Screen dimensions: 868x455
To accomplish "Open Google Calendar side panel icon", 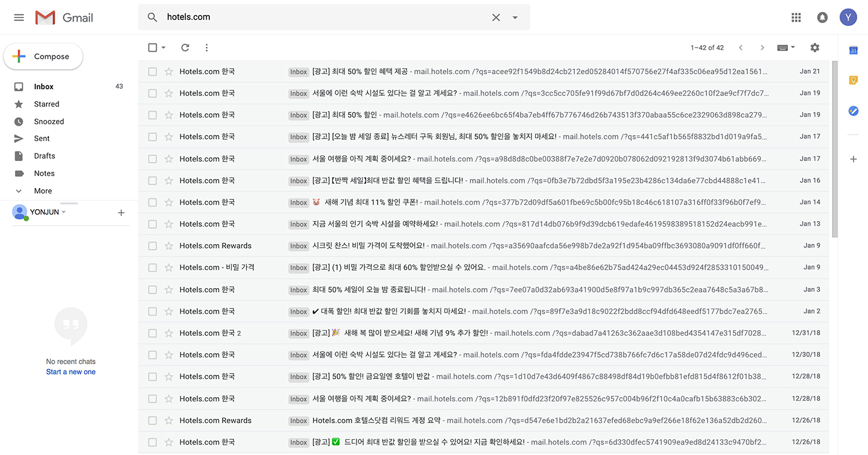I will [x=854, y=51].
